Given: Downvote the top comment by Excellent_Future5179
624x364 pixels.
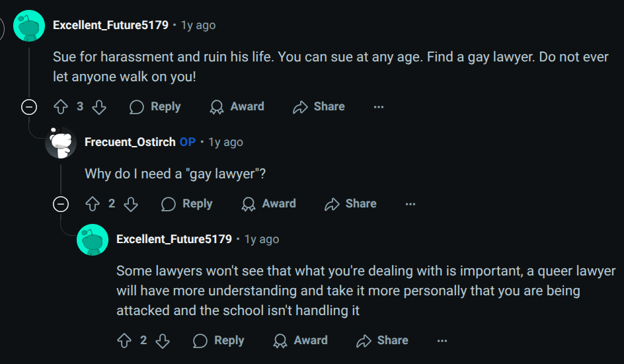Looking at the screenshot, I should (x=99, y=106).
